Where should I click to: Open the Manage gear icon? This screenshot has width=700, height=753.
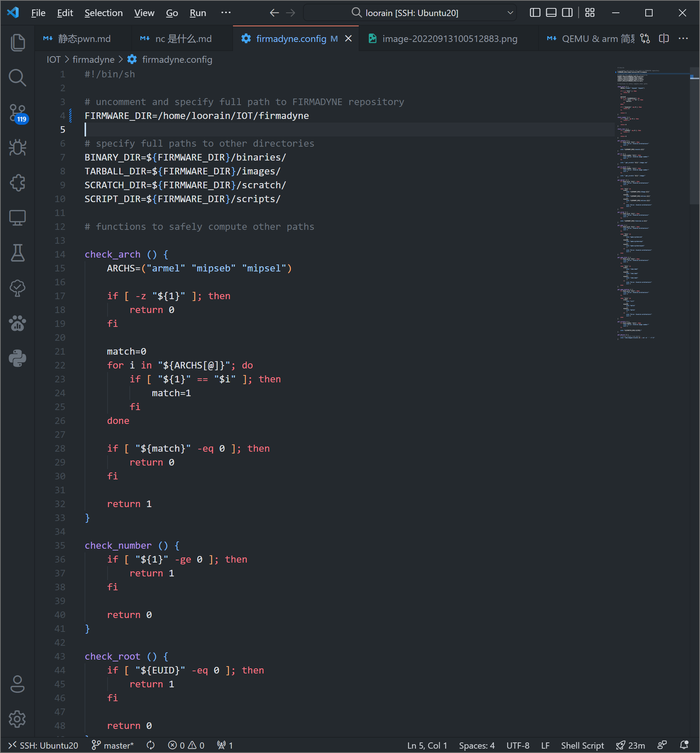point(17,719)
